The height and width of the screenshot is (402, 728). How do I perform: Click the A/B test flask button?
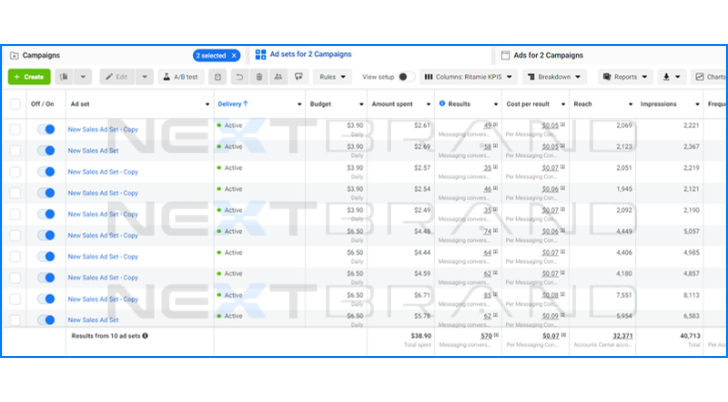[x=180, y=77]
